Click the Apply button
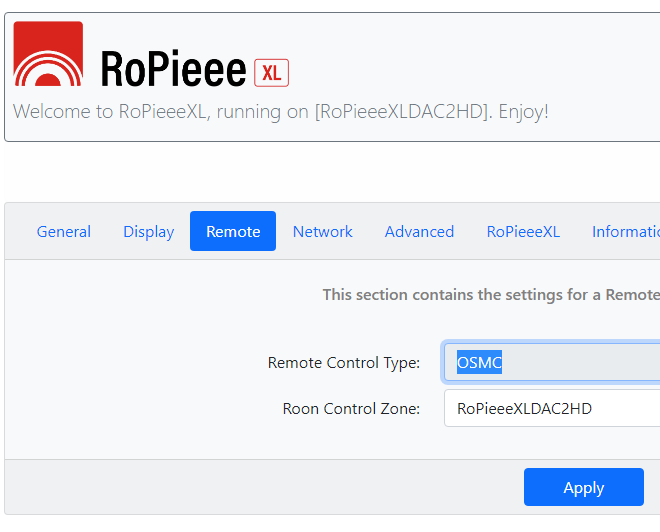Screen dimensions: 660x532 584,487
